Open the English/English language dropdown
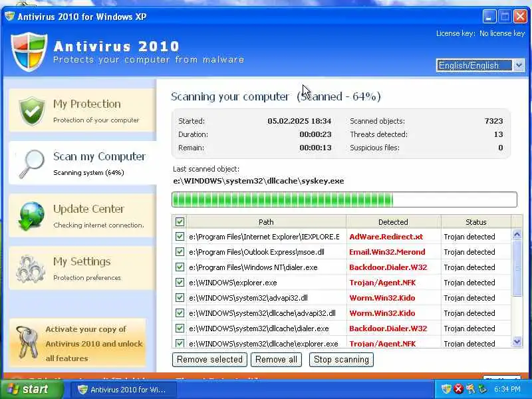Image resolution: width=532 pixels, height=399 pixels. coord(480,65)
